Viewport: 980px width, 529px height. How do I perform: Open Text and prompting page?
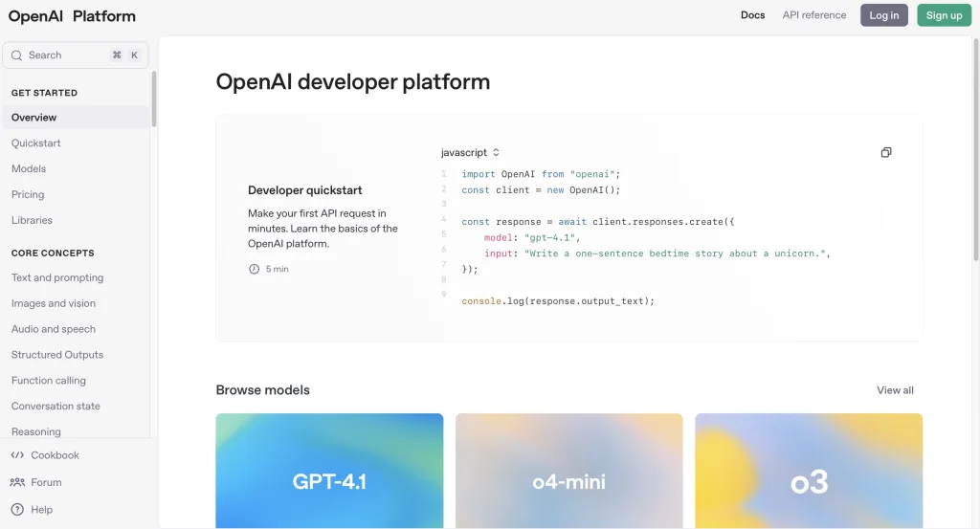57,277
